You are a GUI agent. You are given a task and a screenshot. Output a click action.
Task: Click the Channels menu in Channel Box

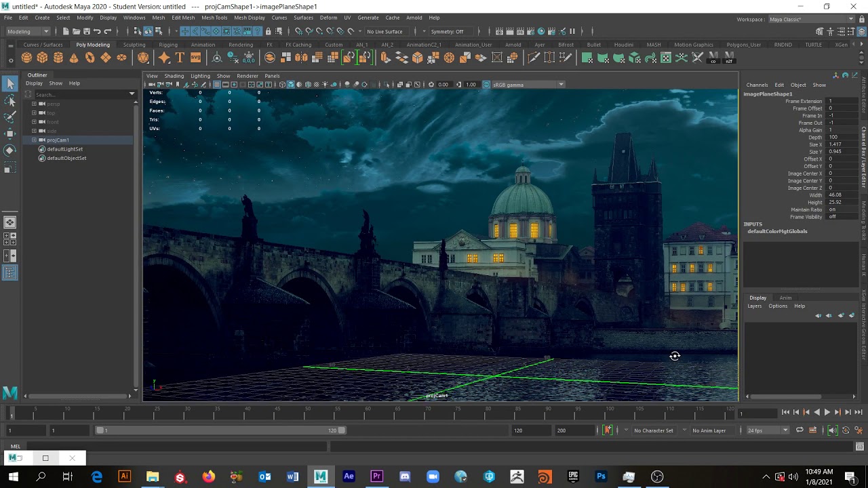[x=757, y=85]
